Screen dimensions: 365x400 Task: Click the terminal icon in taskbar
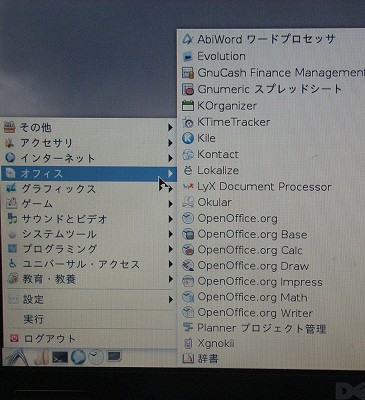pos(60,358)
